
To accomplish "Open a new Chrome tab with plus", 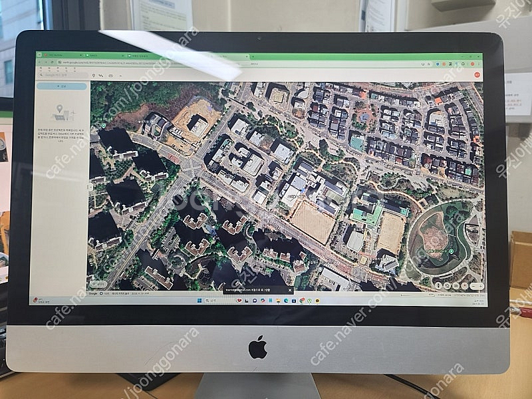I will (253, 57).
